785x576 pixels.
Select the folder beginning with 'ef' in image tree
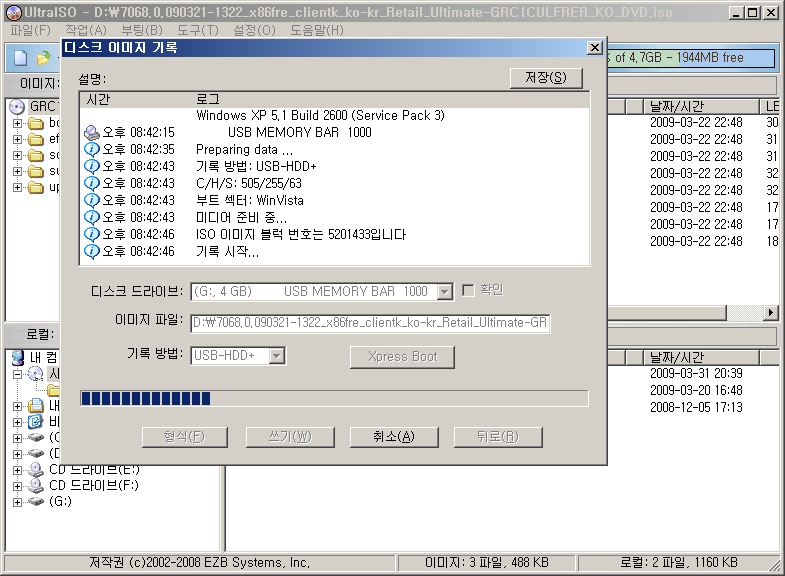coord(36,139)
